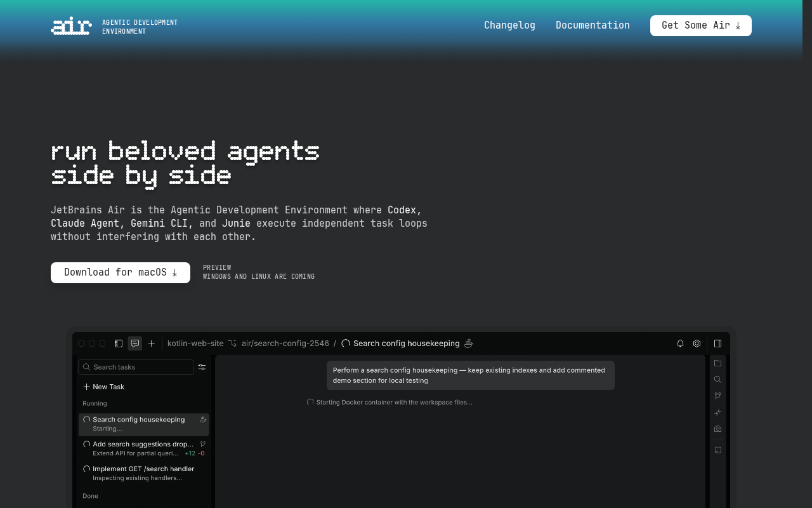Click the Search config housekeeping title in breadcrumb

tap(407, 344)
